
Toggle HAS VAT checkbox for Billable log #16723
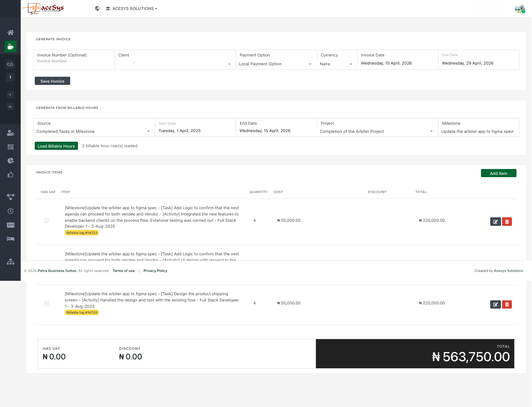point(47,220)
